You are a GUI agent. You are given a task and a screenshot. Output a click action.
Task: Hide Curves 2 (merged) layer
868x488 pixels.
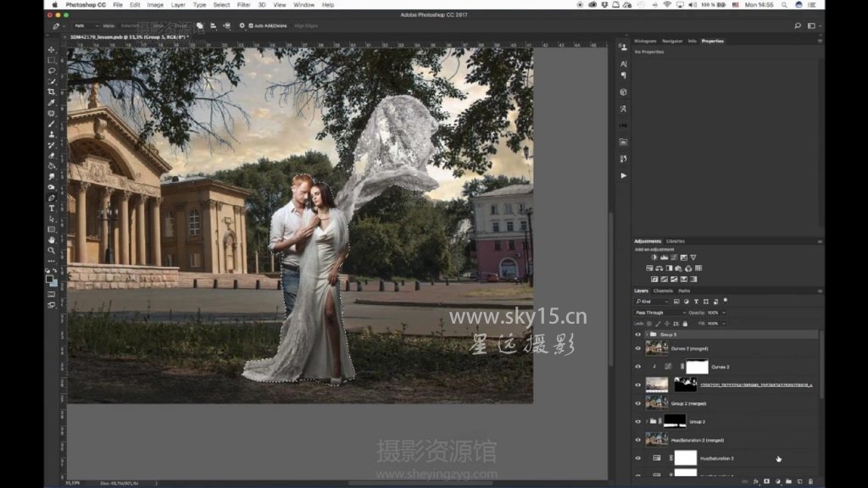[637, 348]
